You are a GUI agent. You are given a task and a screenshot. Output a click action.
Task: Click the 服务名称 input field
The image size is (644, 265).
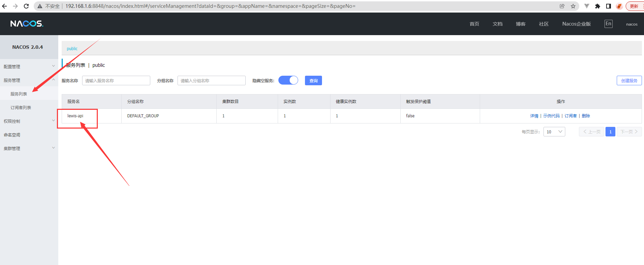116,80
